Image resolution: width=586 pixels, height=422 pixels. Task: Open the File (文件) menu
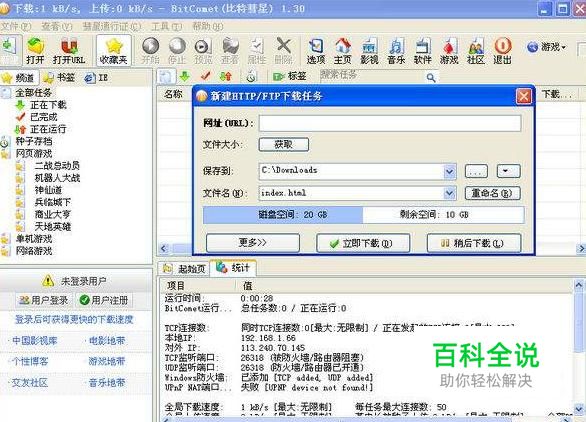click(16, 27)
